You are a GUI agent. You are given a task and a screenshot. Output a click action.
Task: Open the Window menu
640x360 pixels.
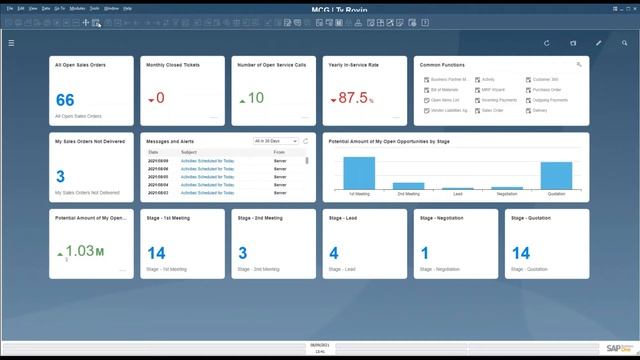[x=111, y=8]
